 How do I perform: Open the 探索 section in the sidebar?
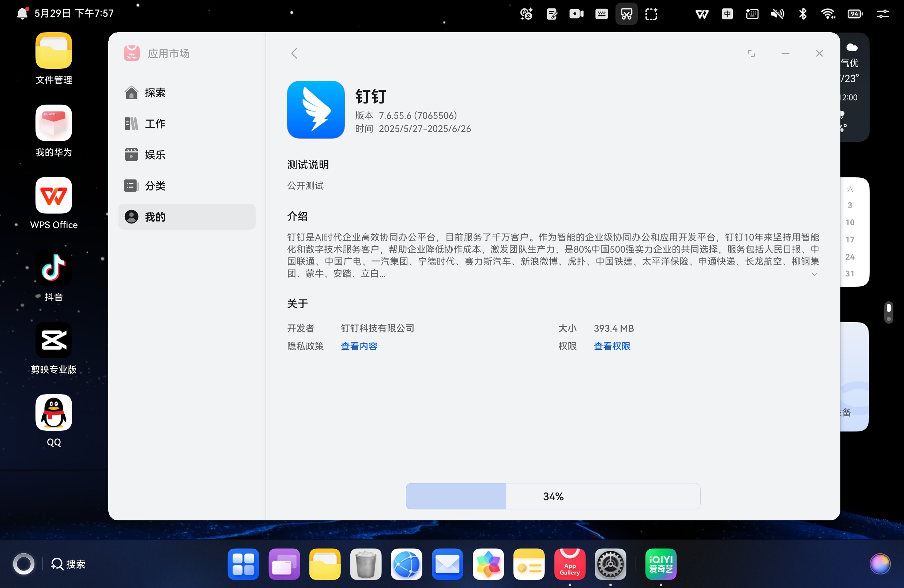point(187,93)
